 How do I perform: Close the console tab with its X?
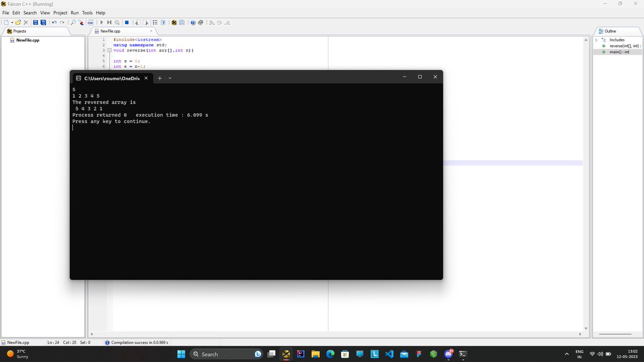(x=146, y=78)
